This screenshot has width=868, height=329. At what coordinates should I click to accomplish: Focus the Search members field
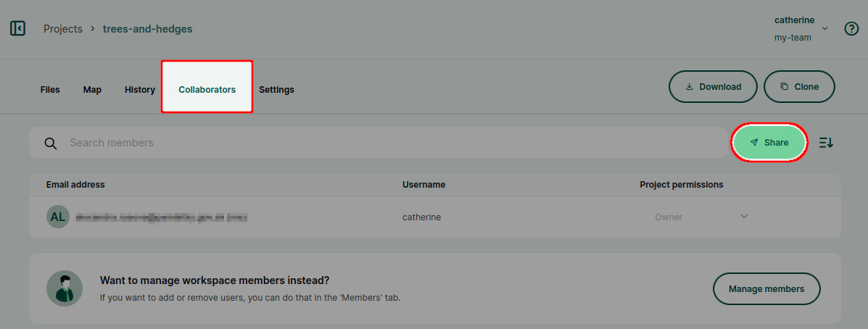pos(378,143)
